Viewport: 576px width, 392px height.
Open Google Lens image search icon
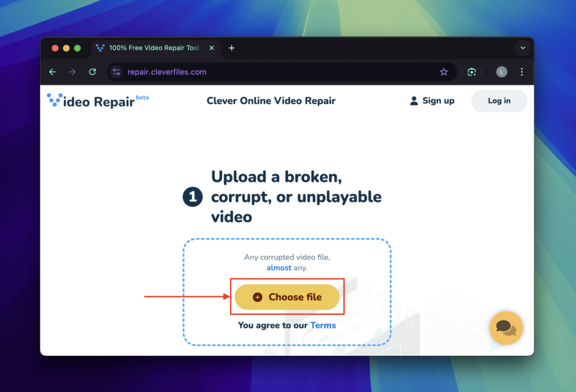pyautogui.click(x=471, y=72)
